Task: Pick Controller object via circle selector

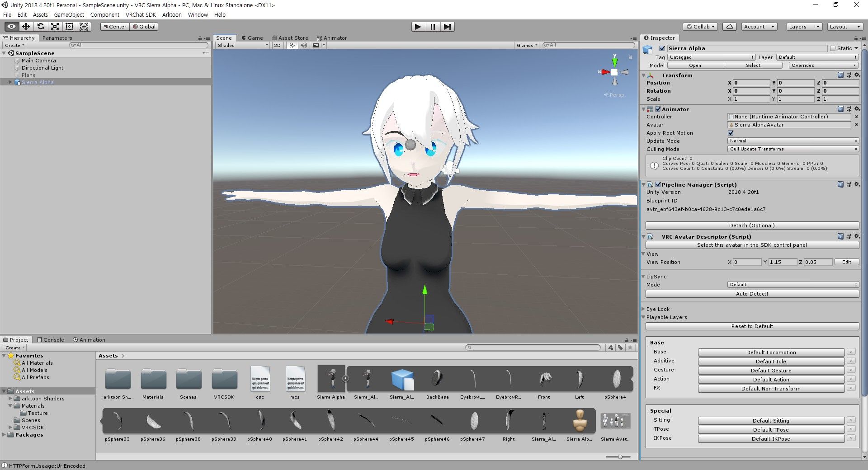Action: tap(856, 117)
